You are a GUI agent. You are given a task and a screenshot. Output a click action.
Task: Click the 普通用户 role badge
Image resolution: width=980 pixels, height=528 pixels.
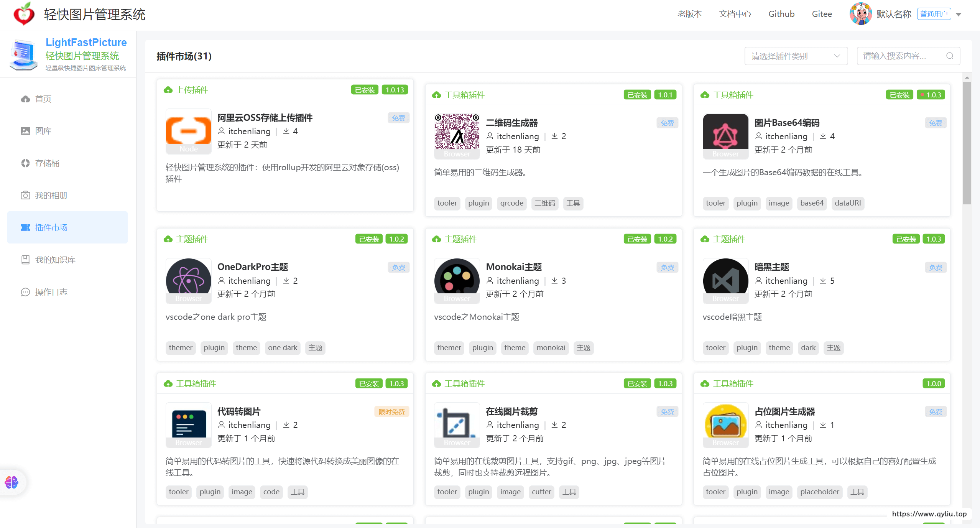[934, 14]
